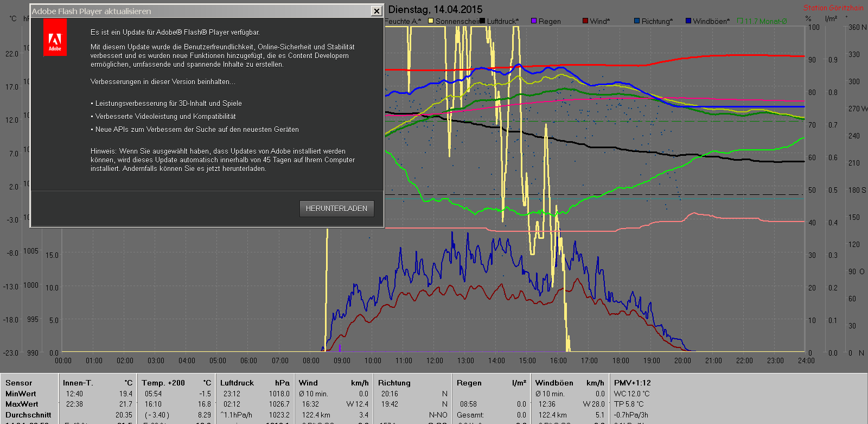Screen dimensions: 868x424
Task: Click the average outdoor temperature 8.29
Action: 205,415
